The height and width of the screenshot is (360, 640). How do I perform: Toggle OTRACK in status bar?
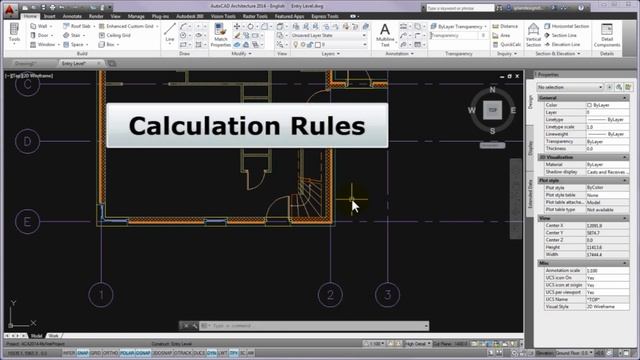pyautogui.click(x=182, y=353)
